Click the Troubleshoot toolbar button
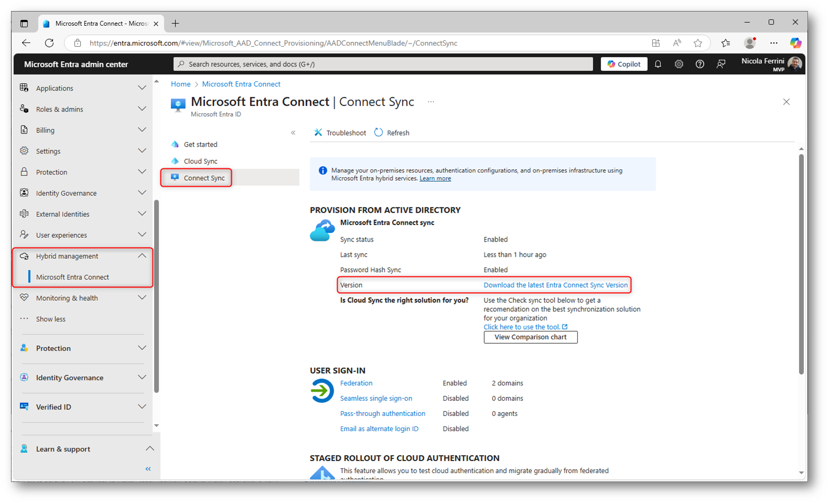 (340, 133)
